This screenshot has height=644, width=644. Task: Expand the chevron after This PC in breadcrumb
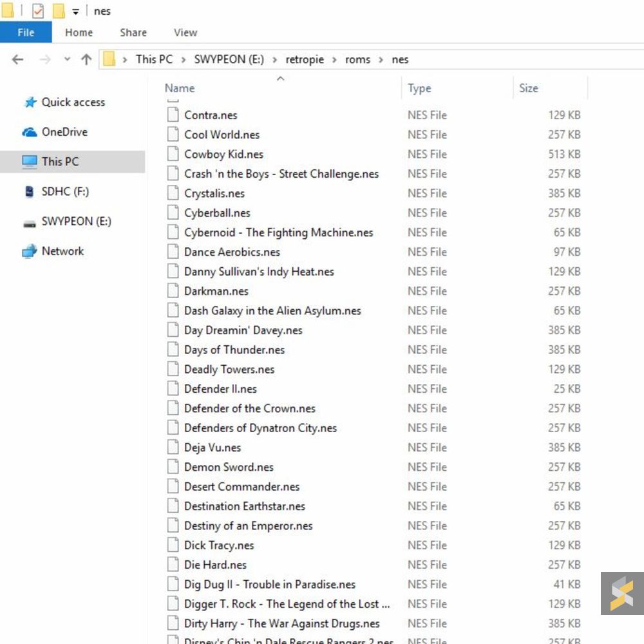pos(184,60)
